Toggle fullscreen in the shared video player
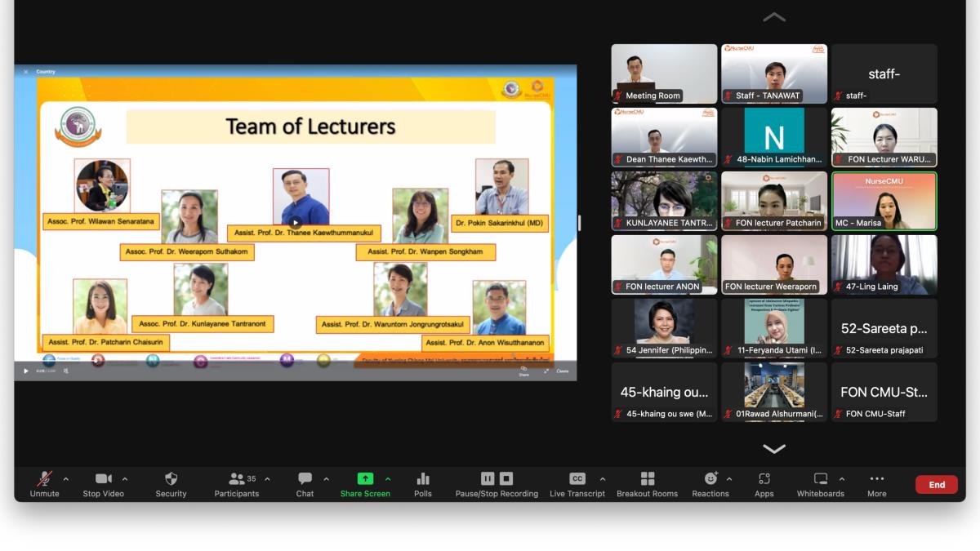This screenshot has width=980, height=551. coord(546,371)
